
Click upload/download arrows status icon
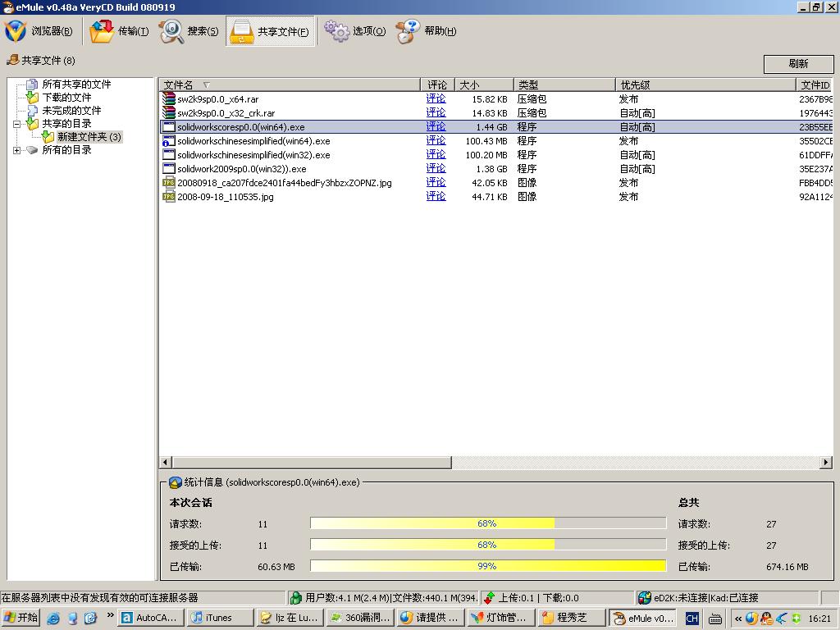click(x=489, y=598)
